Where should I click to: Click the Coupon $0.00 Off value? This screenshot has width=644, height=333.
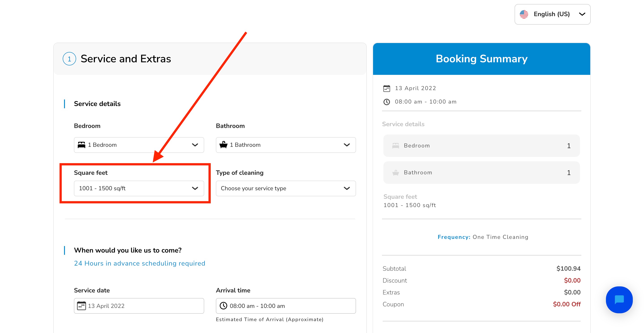pyautogui.click(x=567, y=304)
